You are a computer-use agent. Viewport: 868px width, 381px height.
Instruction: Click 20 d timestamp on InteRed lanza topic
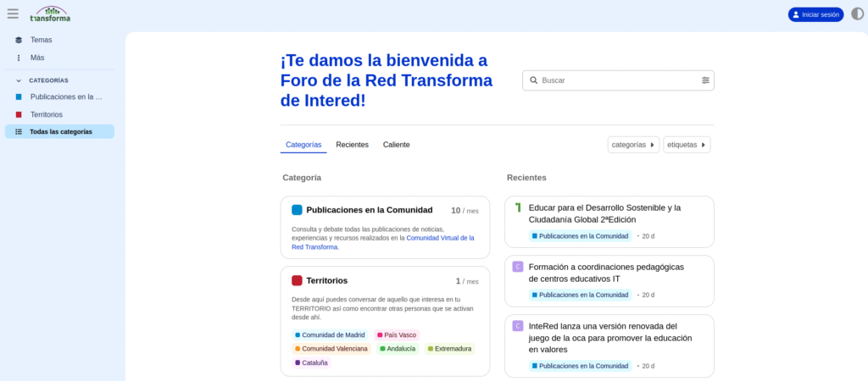tap(648, 366)
